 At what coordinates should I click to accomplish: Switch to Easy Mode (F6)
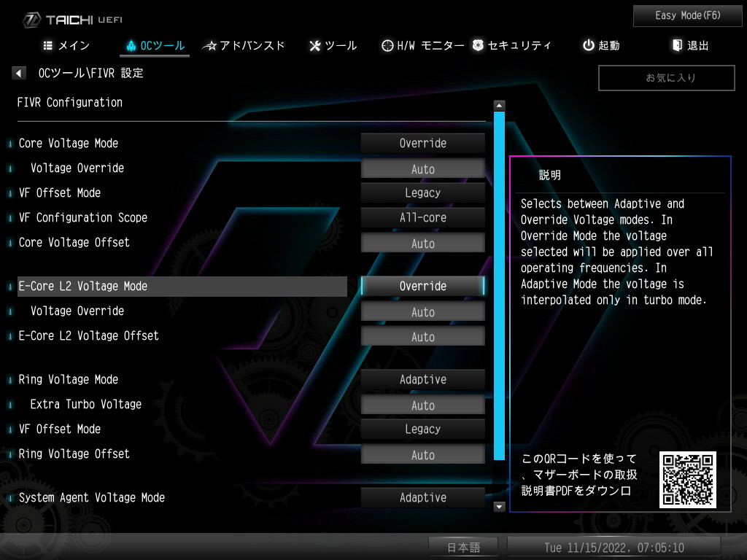coord(687,16)
